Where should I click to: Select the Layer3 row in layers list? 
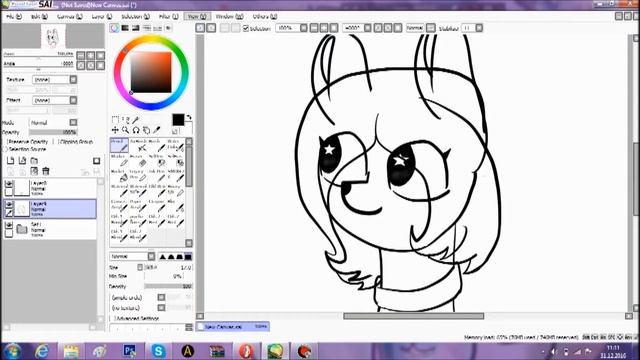coord(50,188)
